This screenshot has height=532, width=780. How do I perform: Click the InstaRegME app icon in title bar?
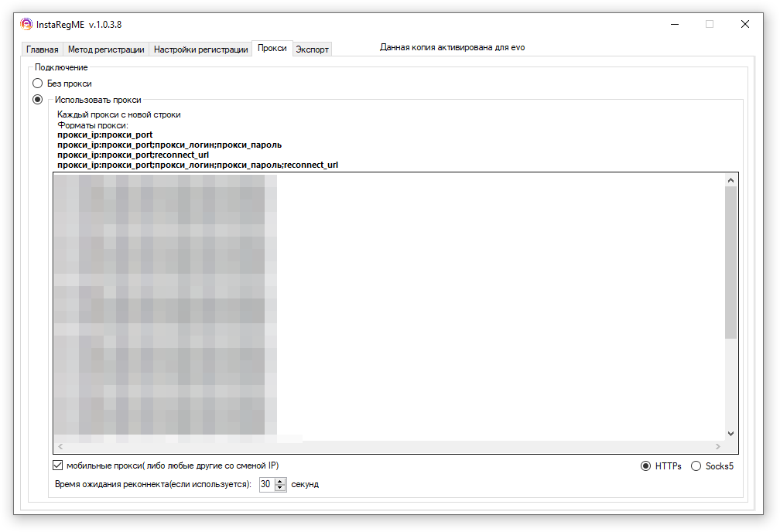point(26,24)
